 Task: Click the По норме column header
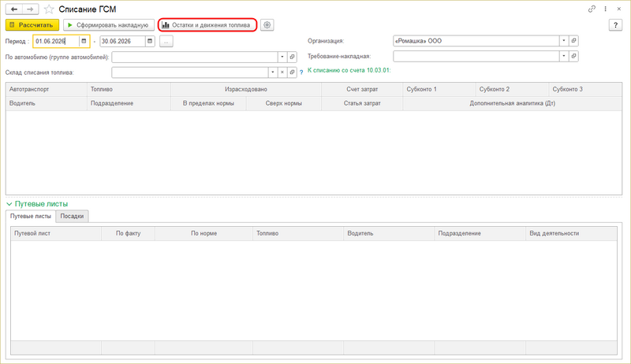(x=203, y=233)
